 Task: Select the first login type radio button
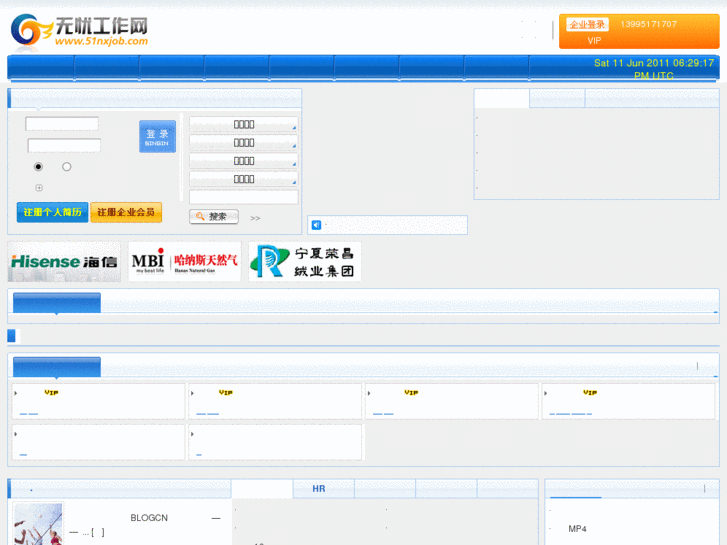[39, 167]
